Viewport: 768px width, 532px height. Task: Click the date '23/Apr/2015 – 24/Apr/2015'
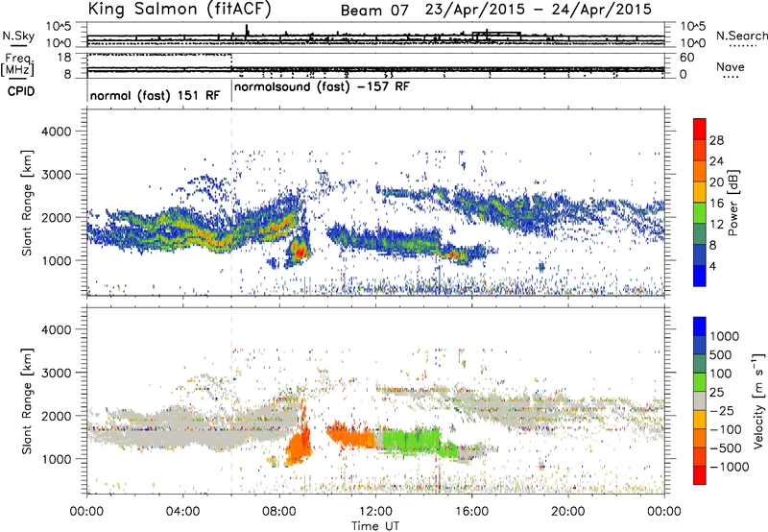pyautogui.click(x=539, y=10)
